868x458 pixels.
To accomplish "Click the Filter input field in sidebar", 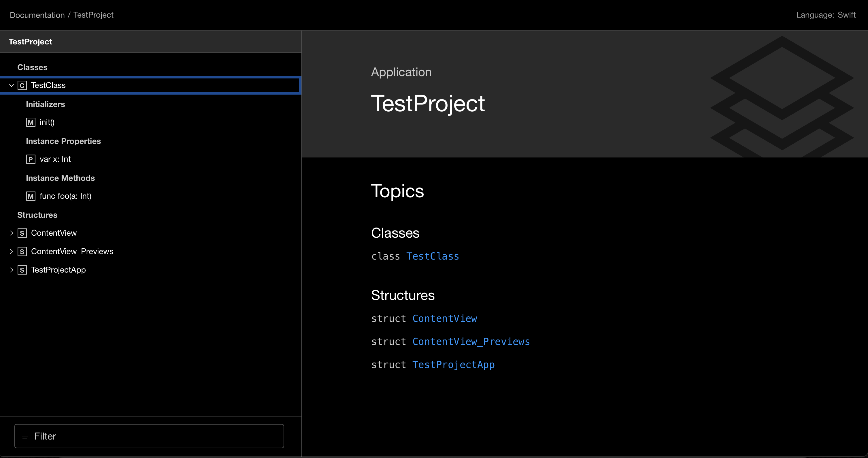I will click(x=149, y=436).
